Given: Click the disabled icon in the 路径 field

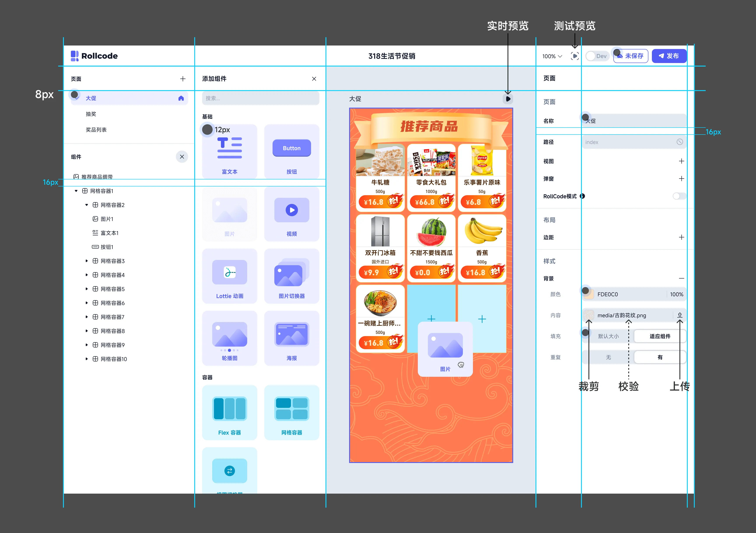Looking at the screenshot, I should pyautogui.click(x=680, y=142).
